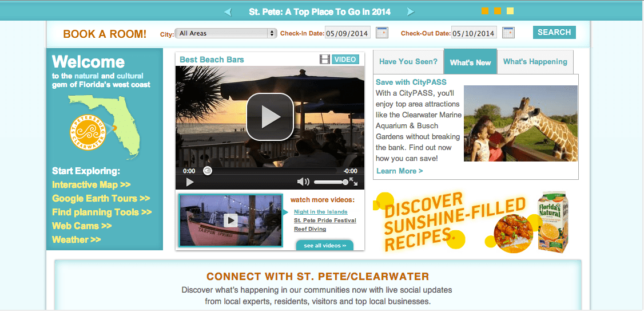Image resolution: width=644 pixels, height=311 pixels.
Task: Click the small play button in video controls
Action: (x=189, y=182)
